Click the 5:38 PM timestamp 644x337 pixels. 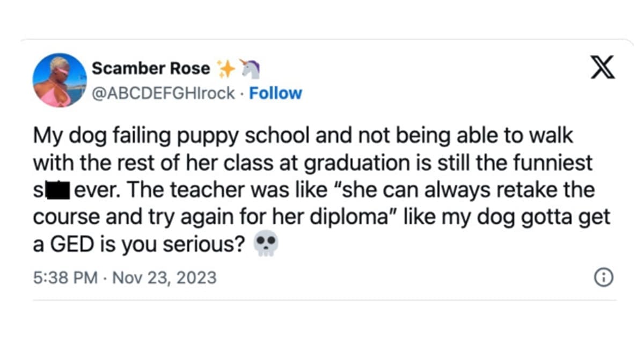65,277
